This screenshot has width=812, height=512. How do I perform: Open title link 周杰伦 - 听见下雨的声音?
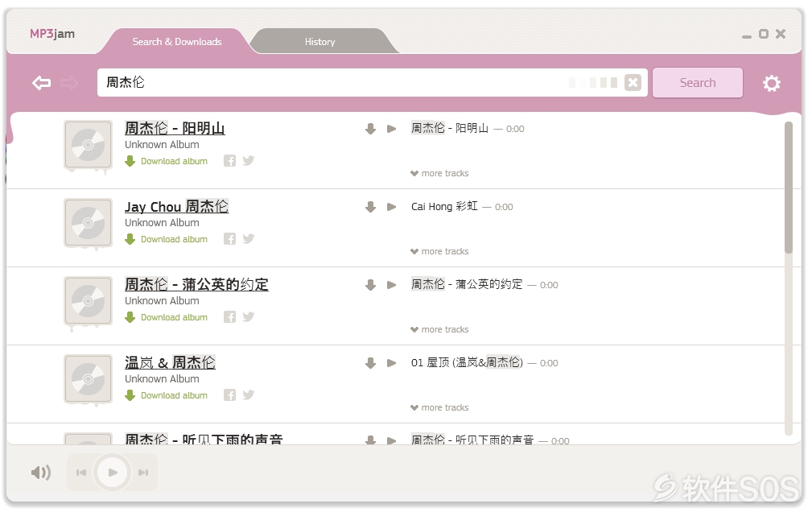coord(204,439)
